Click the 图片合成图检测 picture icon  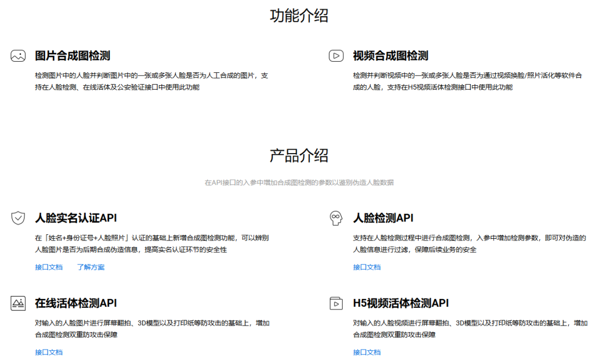click(18, 56)
